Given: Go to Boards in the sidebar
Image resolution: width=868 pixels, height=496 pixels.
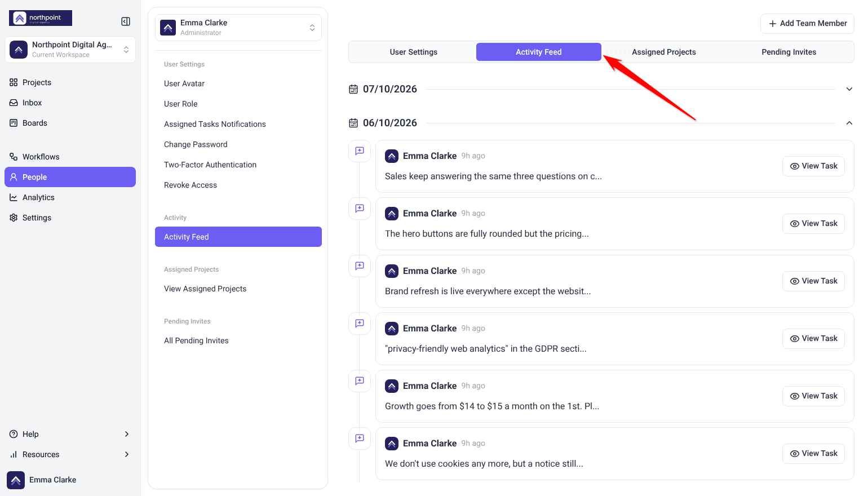Looking at the screenshot, I should 70,123.
